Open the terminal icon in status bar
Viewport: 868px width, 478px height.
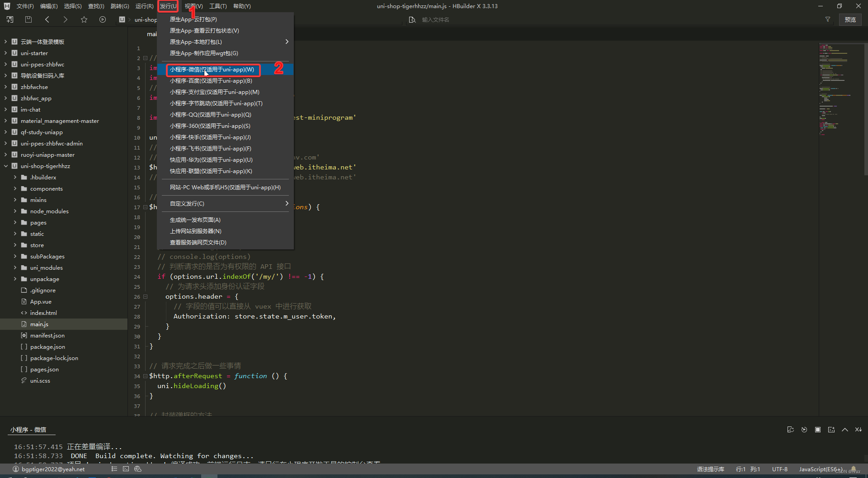[x=126, y=469]
